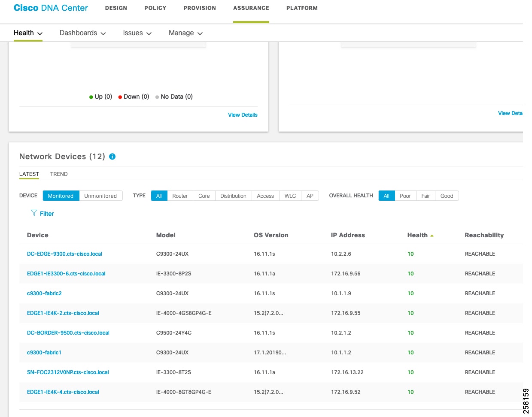Open device DC-BORDER-9500.cts-cisco.local
This screenshot has height=417, width=532.
[68, 333]
